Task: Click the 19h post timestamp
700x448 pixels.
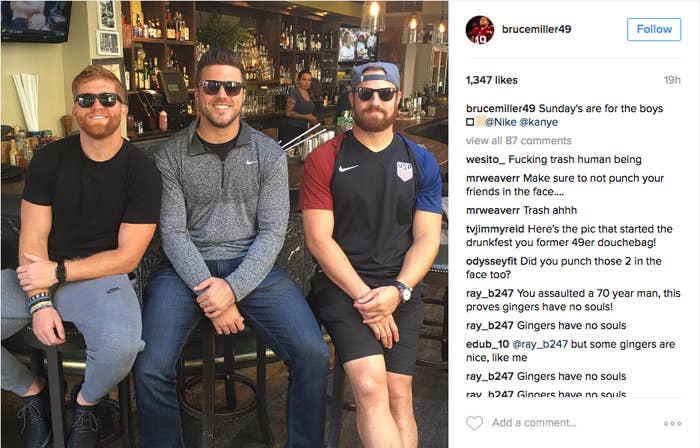Action: pyautogui.click(x=672, y=80)
